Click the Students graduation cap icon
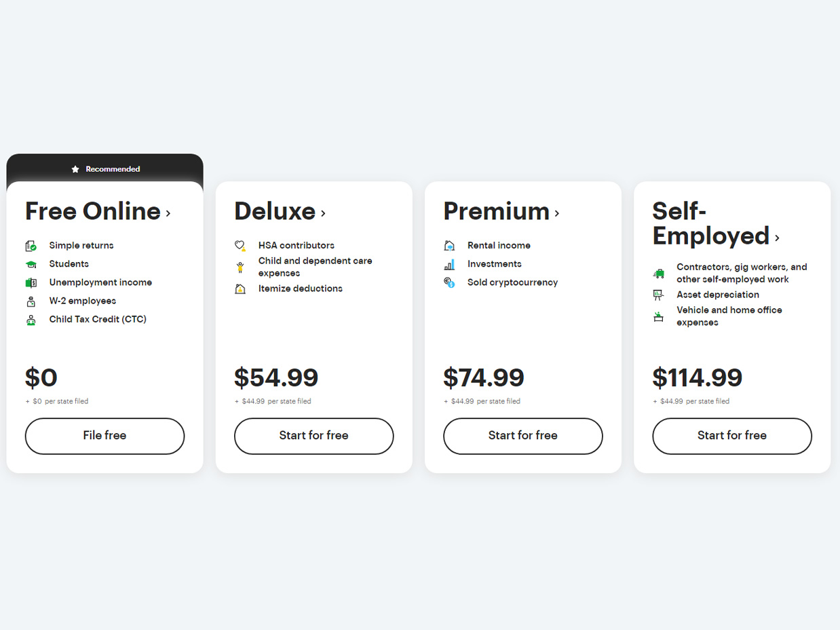This screenshot has width=840, height=630. pyautogui.click(x=31, y=264)
